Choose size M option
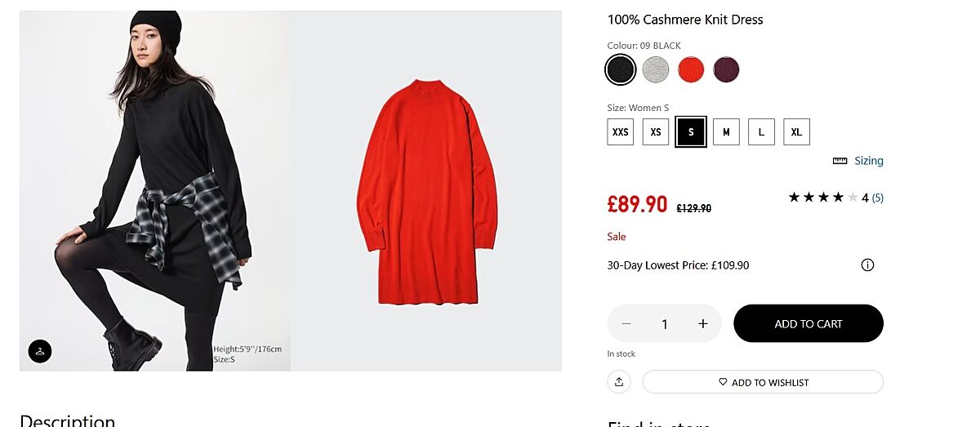 726,131
